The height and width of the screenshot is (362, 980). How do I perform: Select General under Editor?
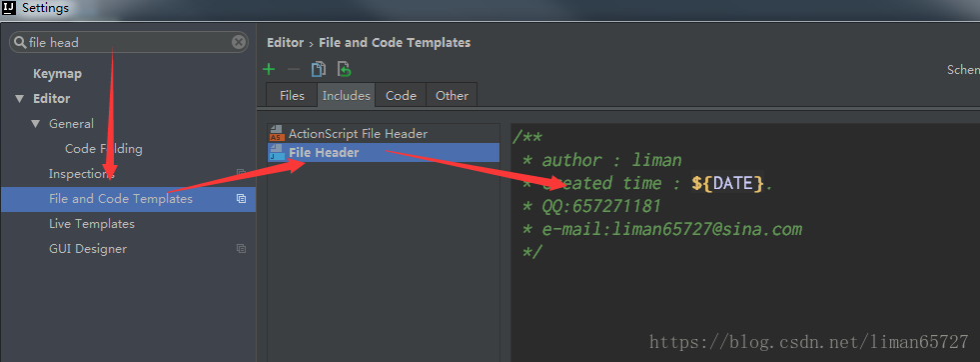(x=71, y=124)
